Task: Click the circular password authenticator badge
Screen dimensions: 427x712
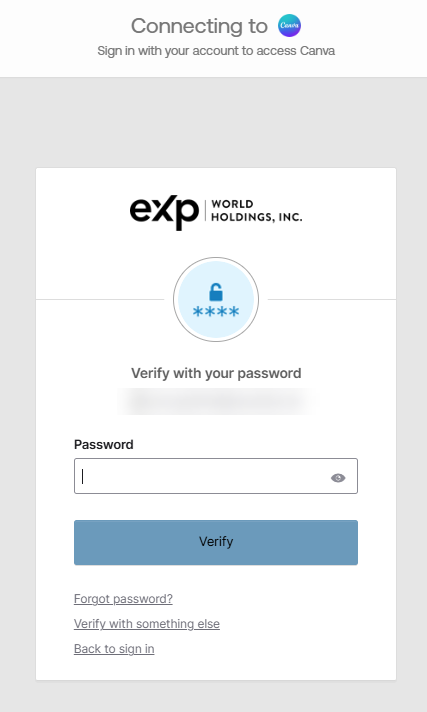Action: click(216, 300)
